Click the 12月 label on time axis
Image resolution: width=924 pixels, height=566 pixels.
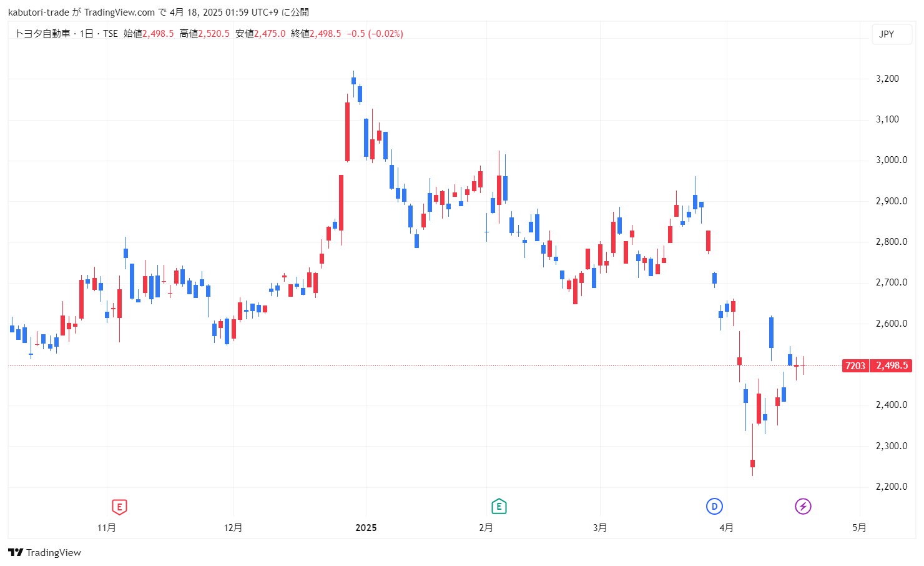[233, 528]
